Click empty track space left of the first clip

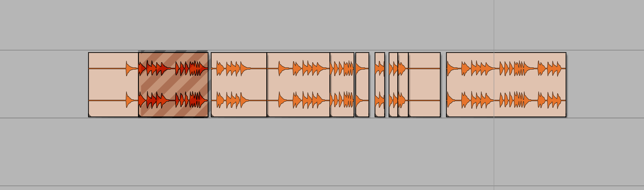pos(44,84)
